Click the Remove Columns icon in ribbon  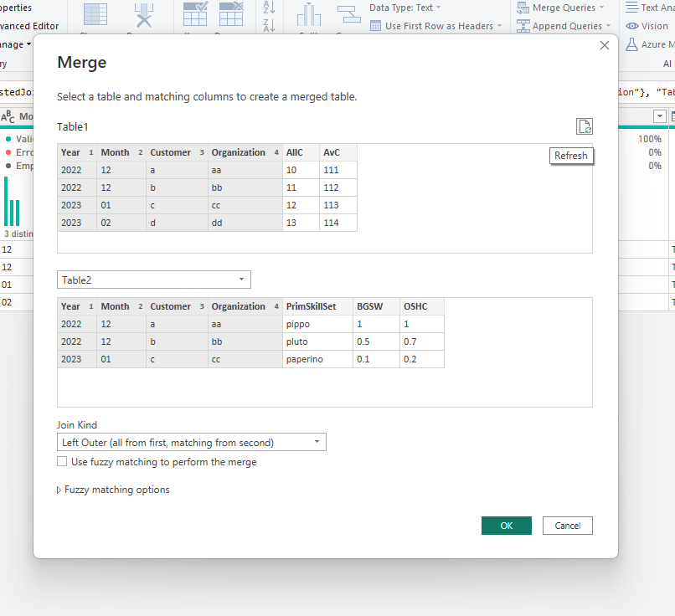point(144,15)
